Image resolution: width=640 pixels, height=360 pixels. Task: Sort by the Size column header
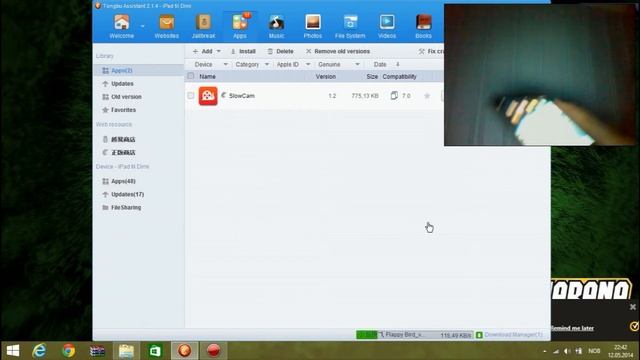tap(372, 76)
